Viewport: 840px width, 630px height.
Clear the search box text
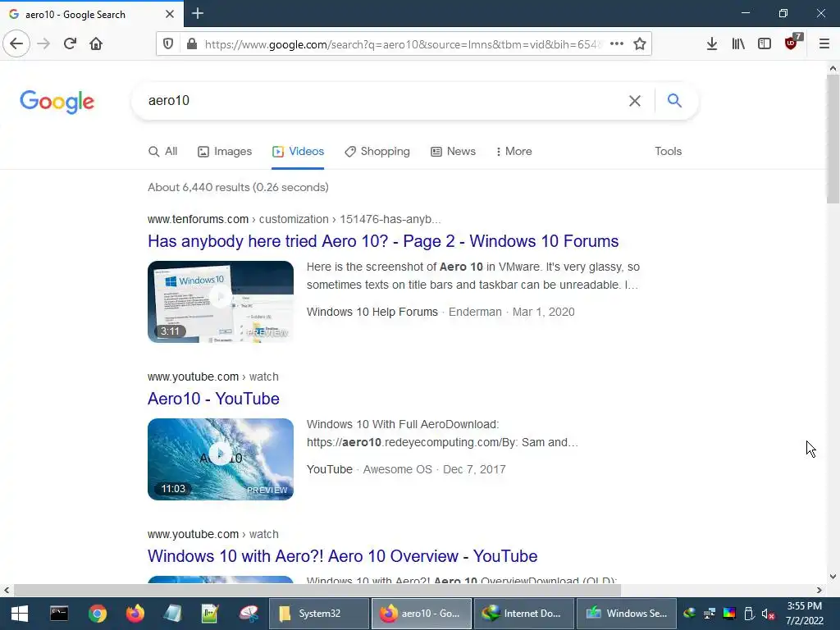click(x=635, y=101)
